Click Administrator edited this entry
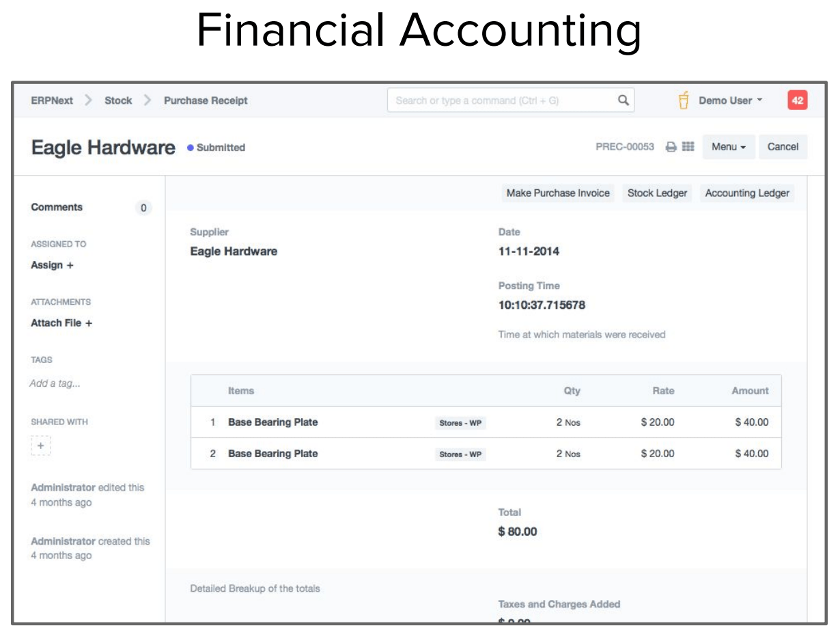Viewport: 840px width, 628px height. 87,495
